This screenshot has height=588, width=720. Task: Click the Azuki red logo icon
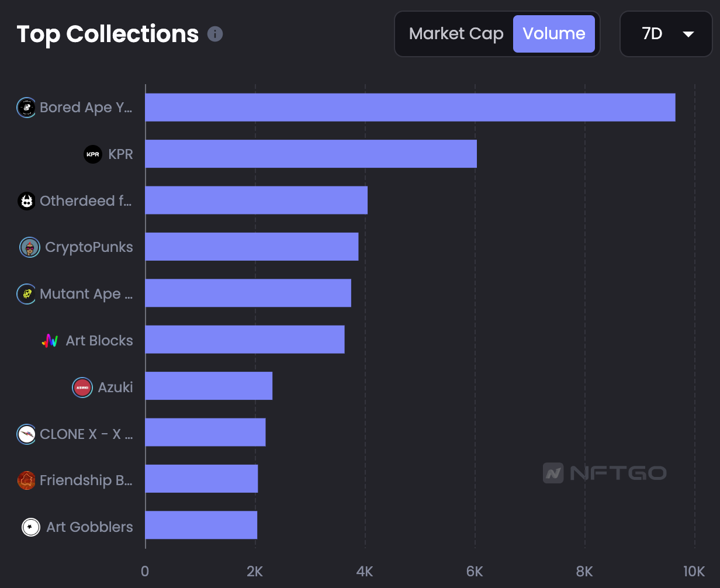82,387
